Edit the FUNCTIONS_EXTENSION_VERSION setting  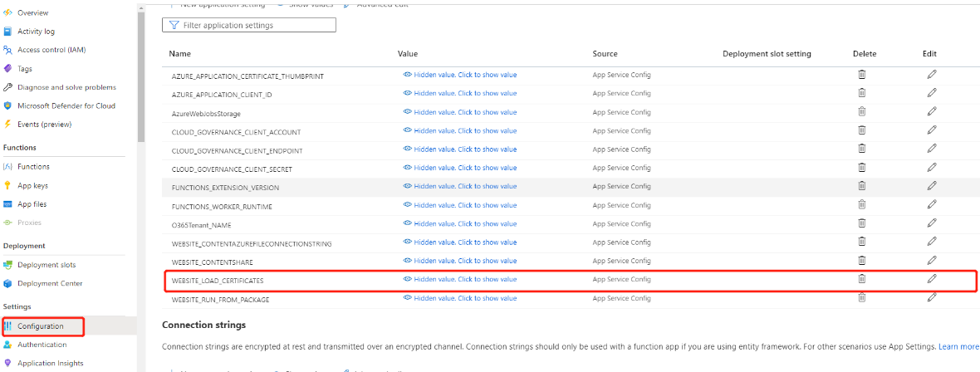point(932,186)
